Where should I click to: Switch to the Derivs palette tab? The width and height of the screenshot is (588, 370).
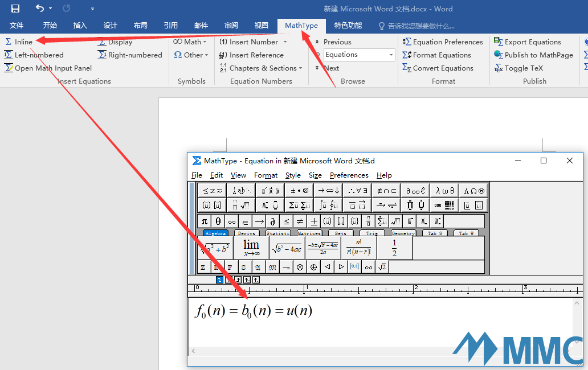coord(247,233)
